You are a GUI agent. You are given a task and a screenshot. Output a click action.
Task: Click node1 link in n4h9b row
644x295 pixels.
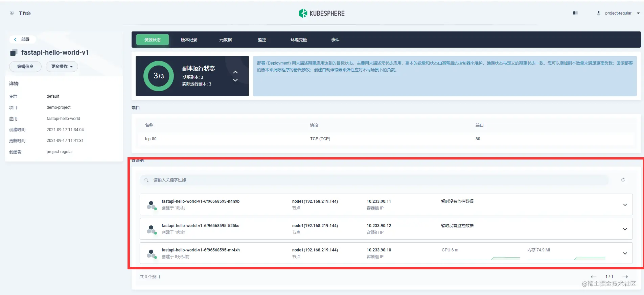click(315, 201)
